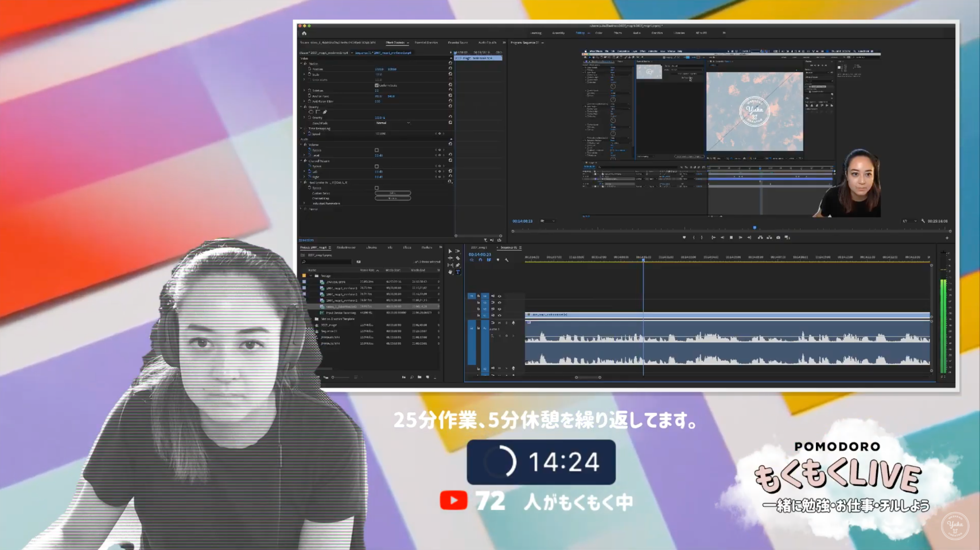
Task: Click New Item icon in Project panel
Action: 427,377
